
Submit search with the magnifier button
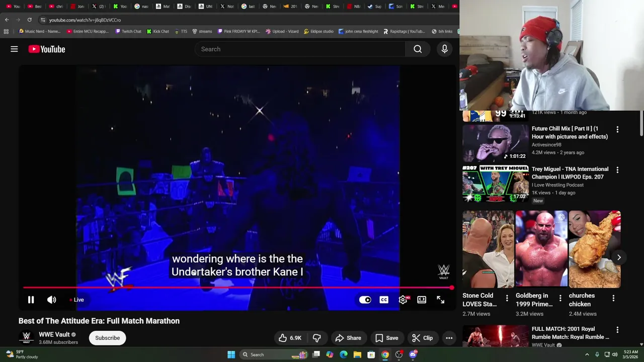pos(418,49)
